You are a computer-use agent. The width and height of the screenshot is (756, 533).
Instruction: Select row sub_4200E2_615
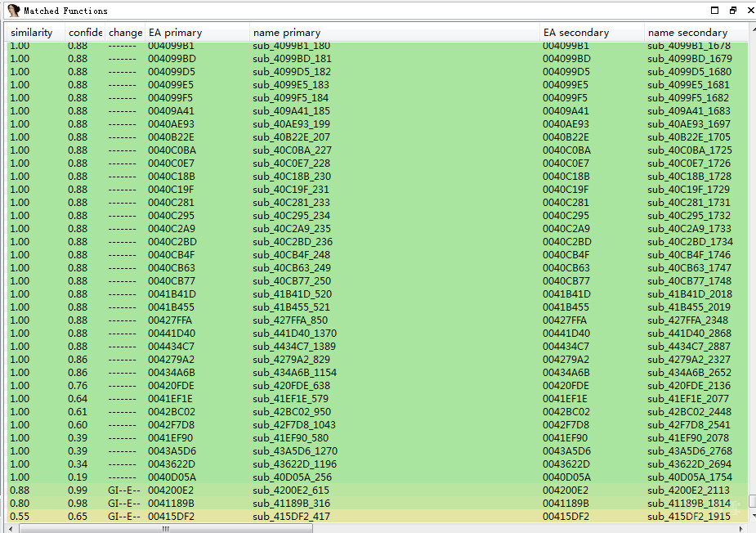[x=377, y=490]
